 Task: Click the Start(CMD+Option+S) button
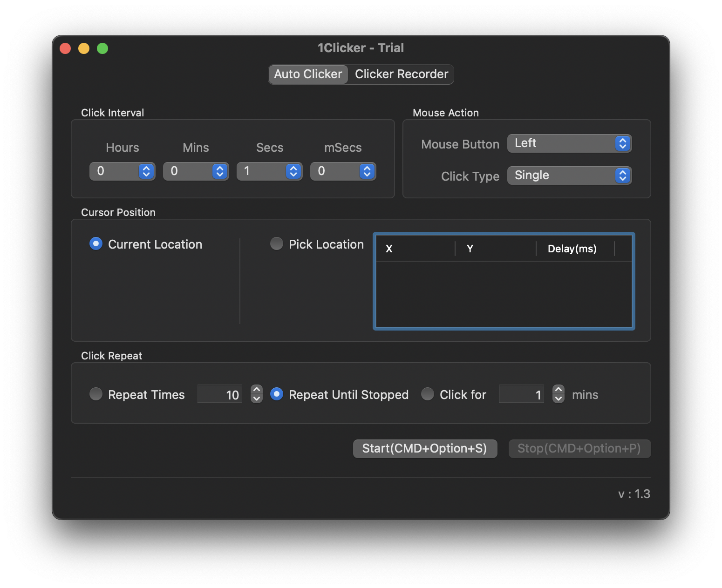tap(425, 449)
